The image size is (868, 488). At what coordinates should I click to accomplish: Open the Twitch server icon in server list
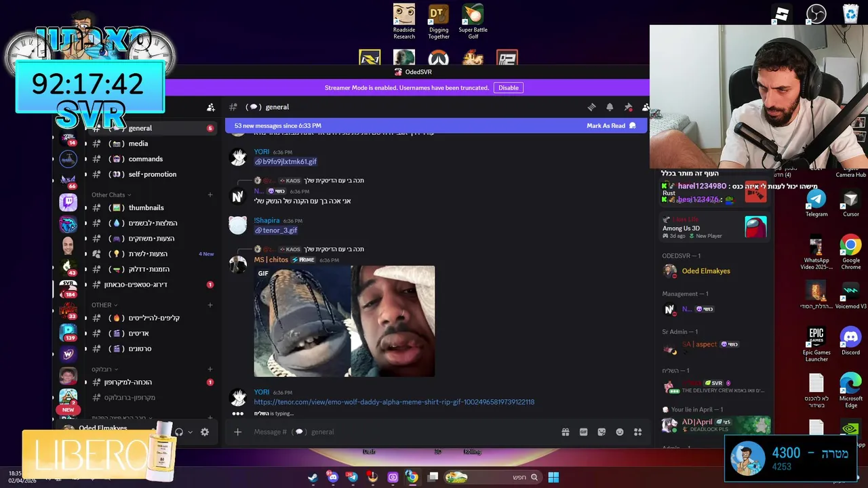68,202
